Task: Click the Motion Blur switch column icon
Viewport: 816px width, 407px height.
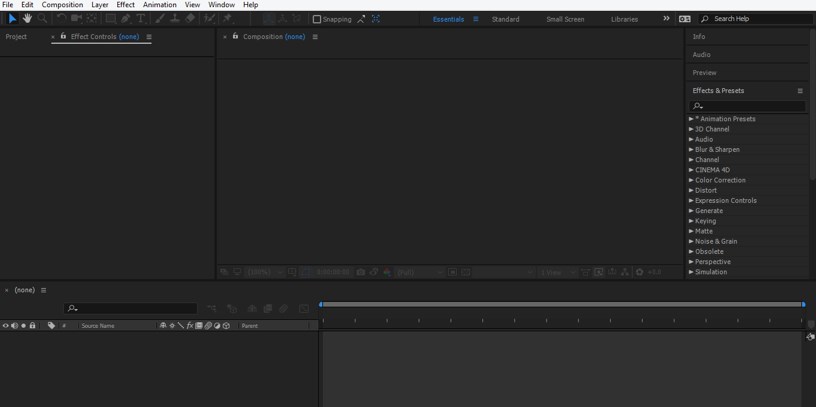Action: tap(208, 326)
